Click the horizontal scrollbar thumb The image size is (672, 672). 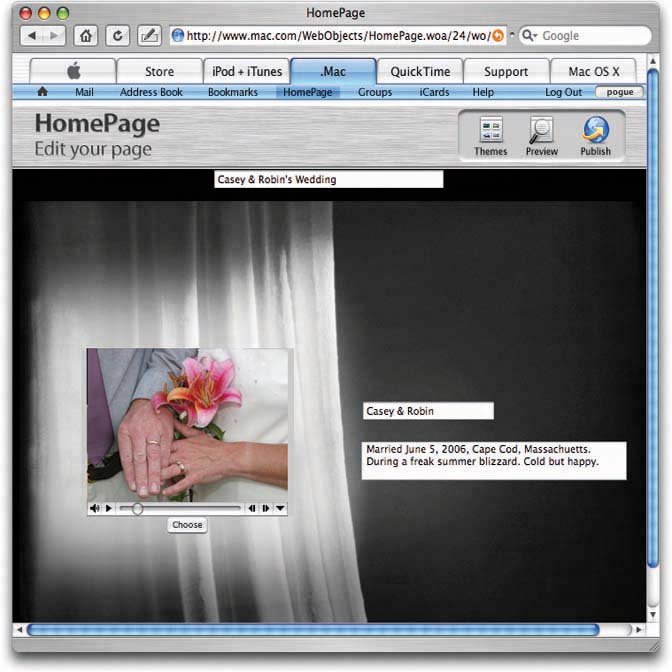point(313,630)
